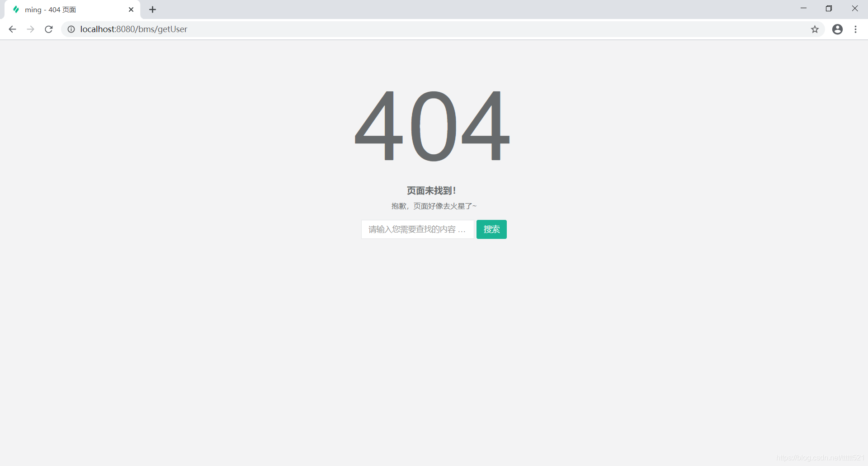Viewport: 868px width, 466px height.
Task: Open Chrome's three-dot menu
Action: [x=855, y=29]
